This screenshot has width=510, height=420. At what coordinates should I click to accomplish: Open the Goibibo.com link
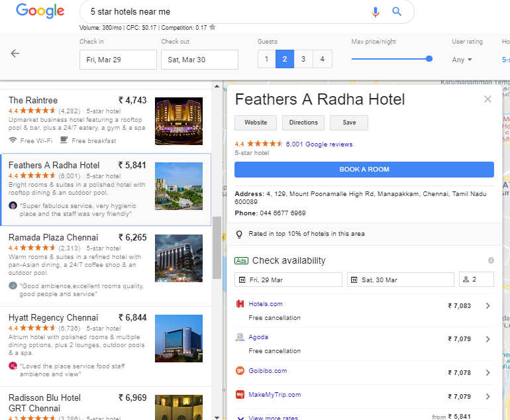268,371
